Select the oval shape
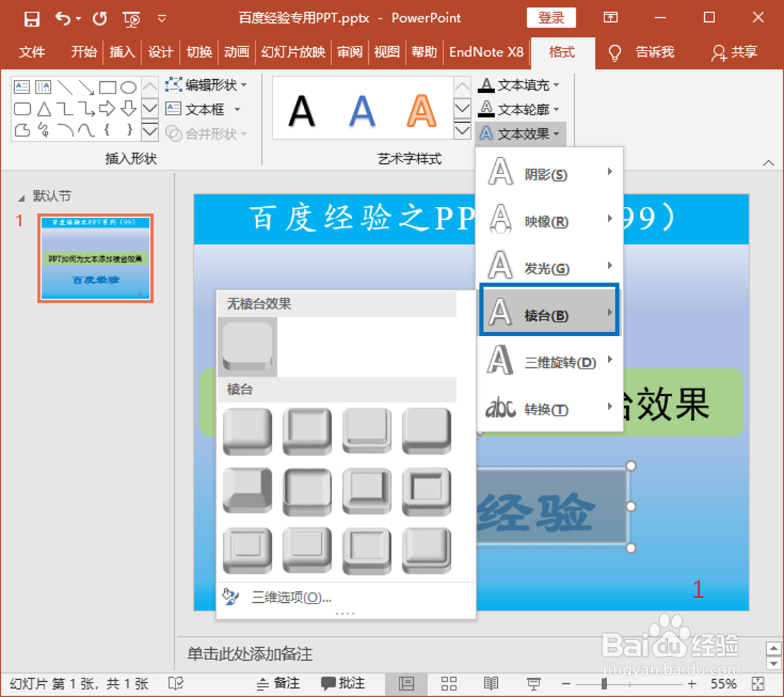Screen dimensions: 784x697 coord(128,87)
